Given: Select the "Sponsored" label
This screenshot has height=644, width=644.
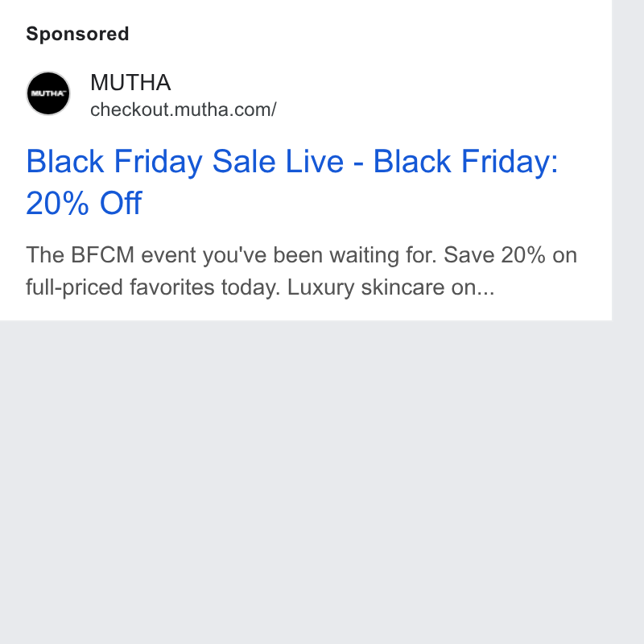Looking at the screenshot, I should coord(77,34).
